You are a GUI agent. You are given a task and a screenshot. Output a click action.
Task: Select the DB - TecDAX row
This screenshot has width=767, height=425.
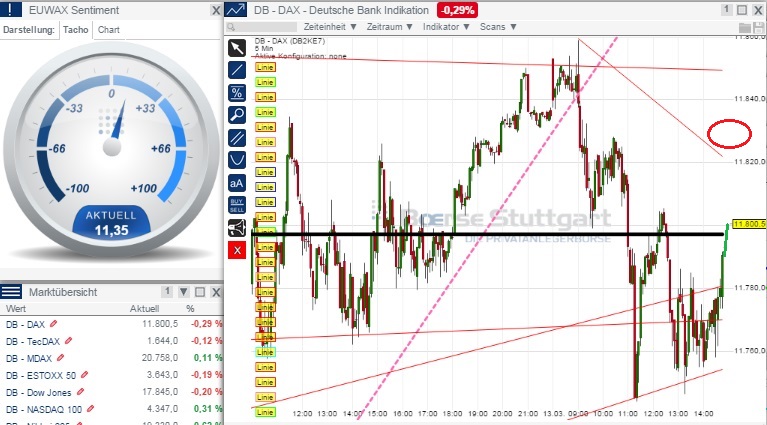(112, 341)
